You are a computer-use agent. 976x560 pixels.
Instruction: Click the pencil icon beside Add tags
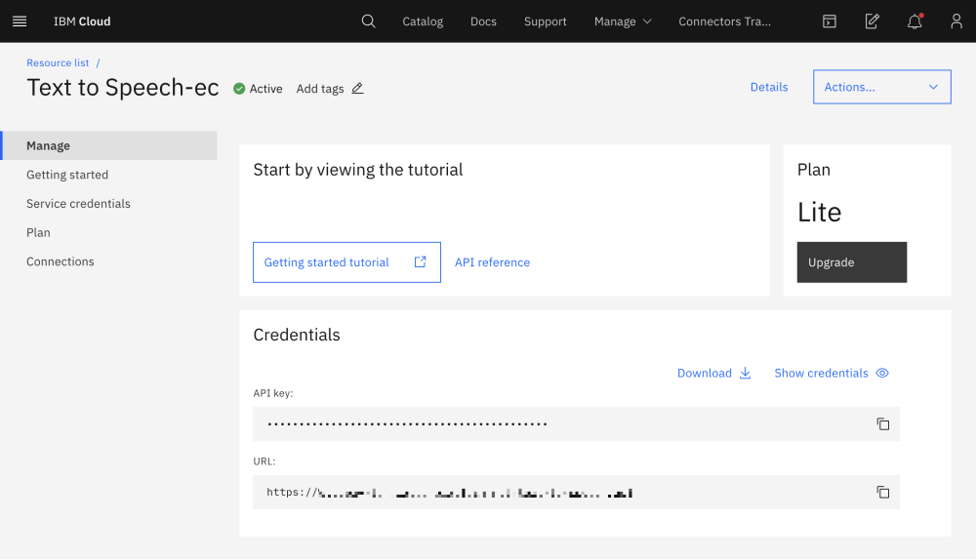pos(357,89)
